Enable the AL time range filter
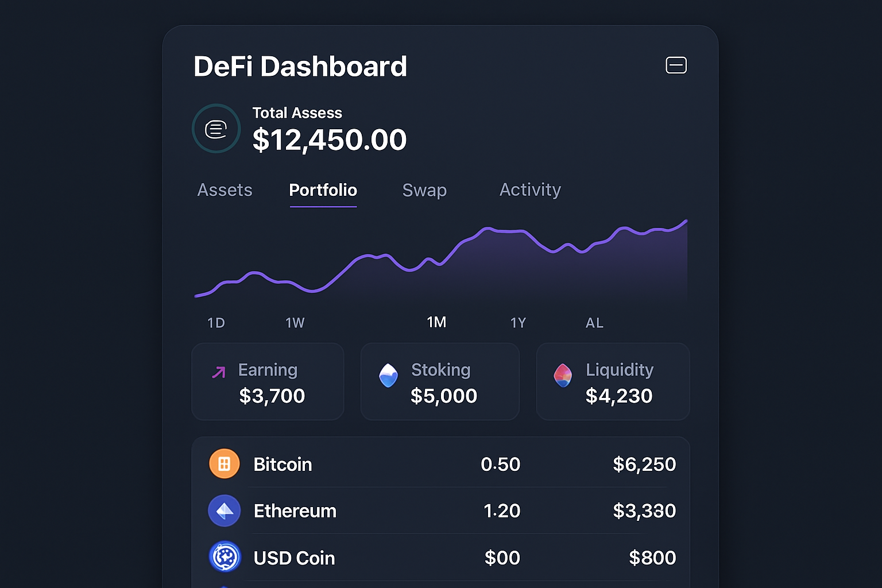Viewport: 882px width, 588px height. click(594, 323)
